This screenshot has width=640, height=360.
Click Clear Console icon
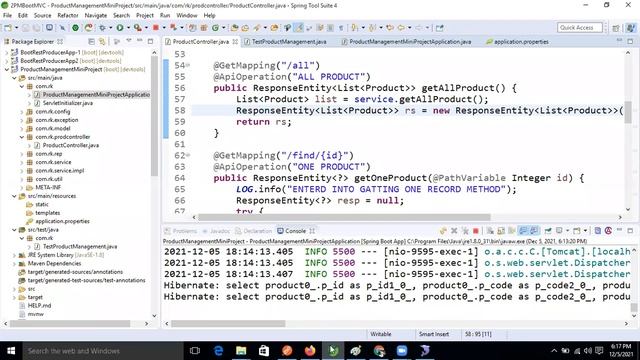(490, 231)
